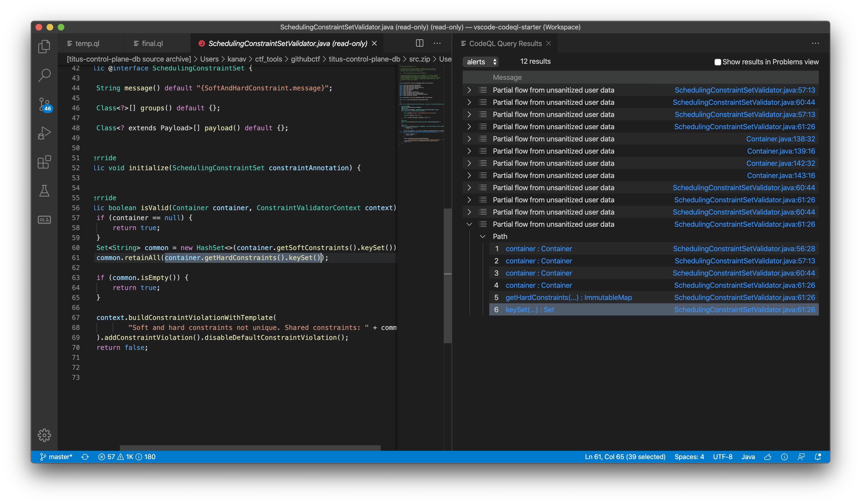Screen dimensions: 861x504
Task: Open the Search view in activity bar
Action: click(x=44, y=75)
